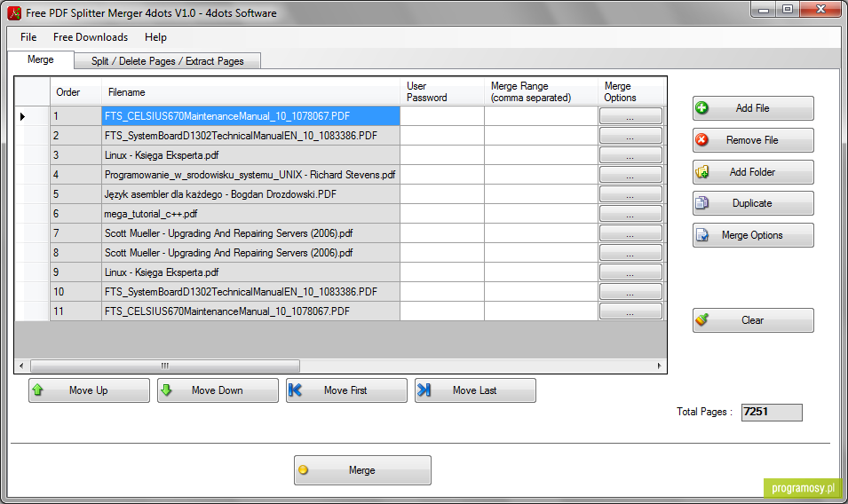Image resolution: width=848 pixels, height=504 pixels.
Task: Click the Total Pages field showing 7251
Action: coord(772,413)
